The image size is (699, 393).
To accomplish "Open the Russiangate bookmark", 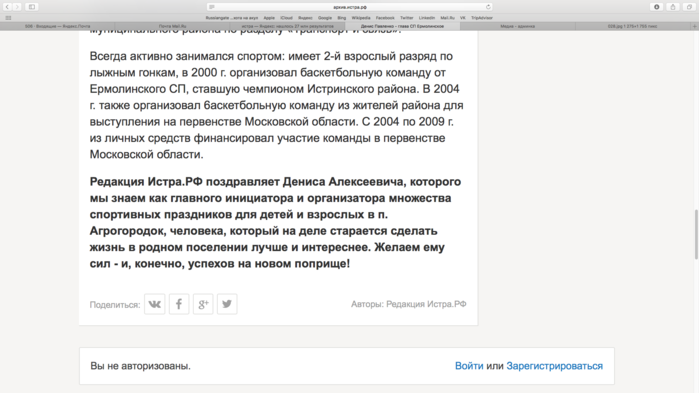I will pos(232,18).
